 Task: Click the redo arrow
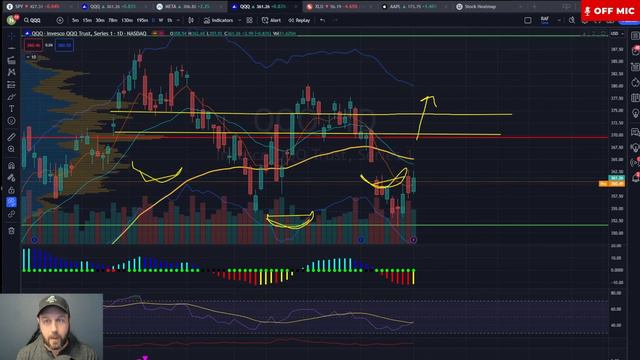335,20
